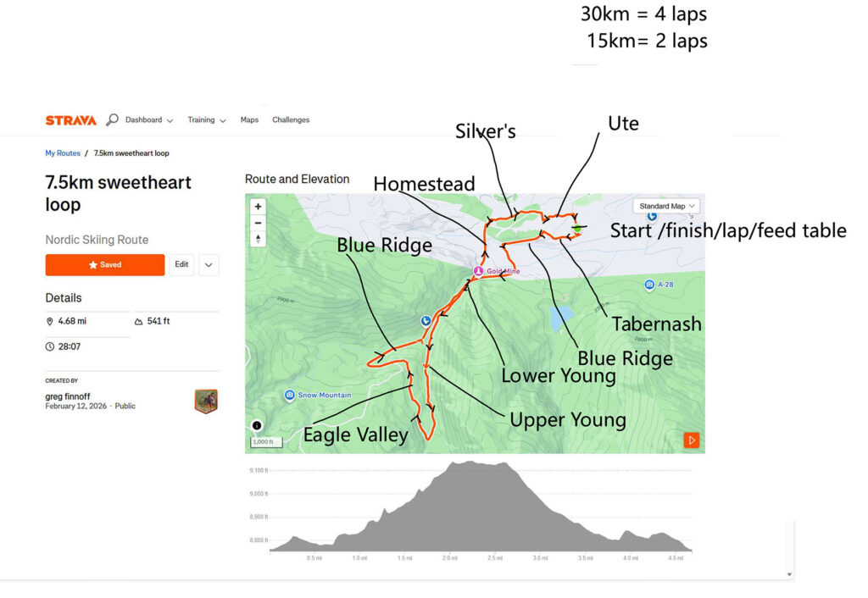Play the route animation orange button
The image size is (868, 598).
[692, 440]
